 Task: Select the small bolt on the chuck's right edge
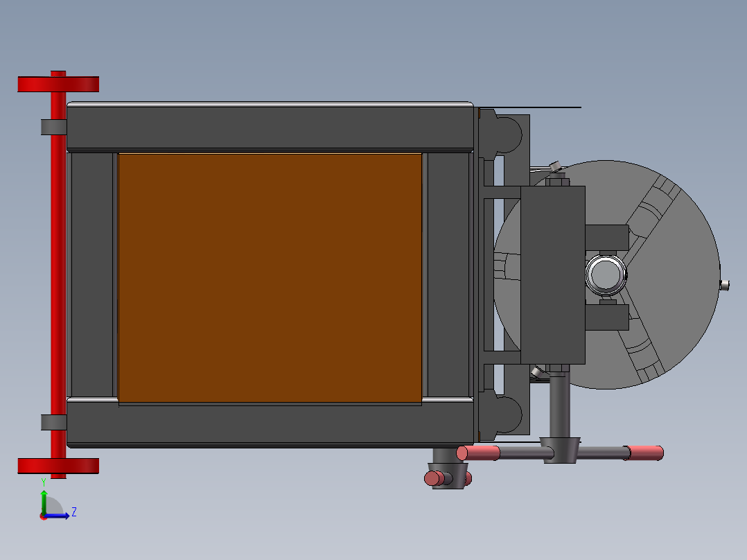[x=725, y=284]
